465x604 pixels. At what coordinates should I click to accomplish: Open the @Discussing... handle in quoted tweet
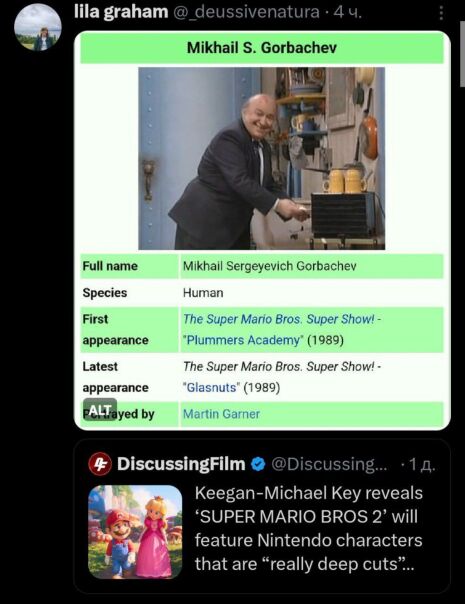pos(329,464)
